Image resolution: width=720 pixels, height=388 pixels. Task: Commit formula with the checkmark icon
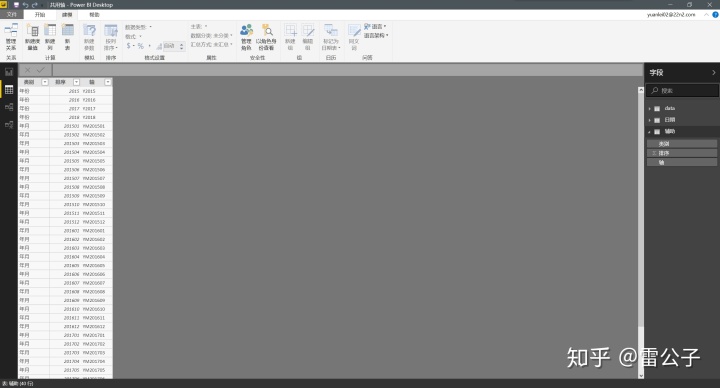pos(41,70)
